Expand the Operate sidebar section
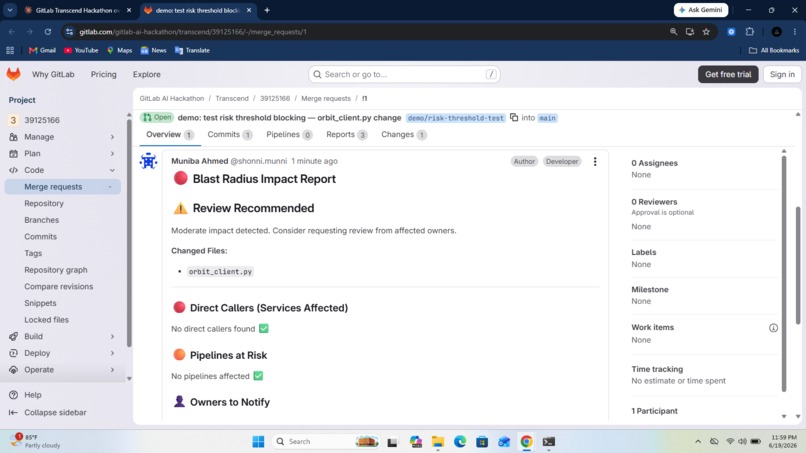The width and height of the screenshot is (806, 453). point(112,370)
